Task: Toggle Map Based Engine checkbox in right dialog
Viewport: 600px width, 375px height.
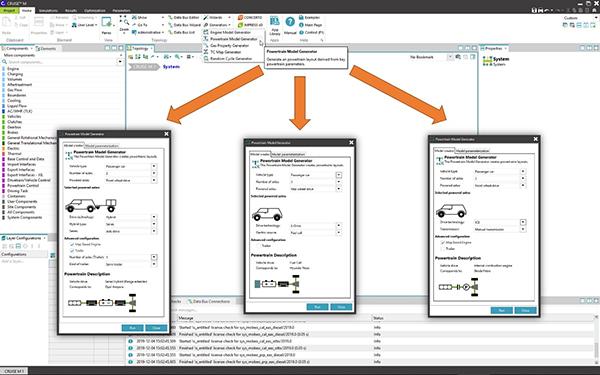Action: 443,243
